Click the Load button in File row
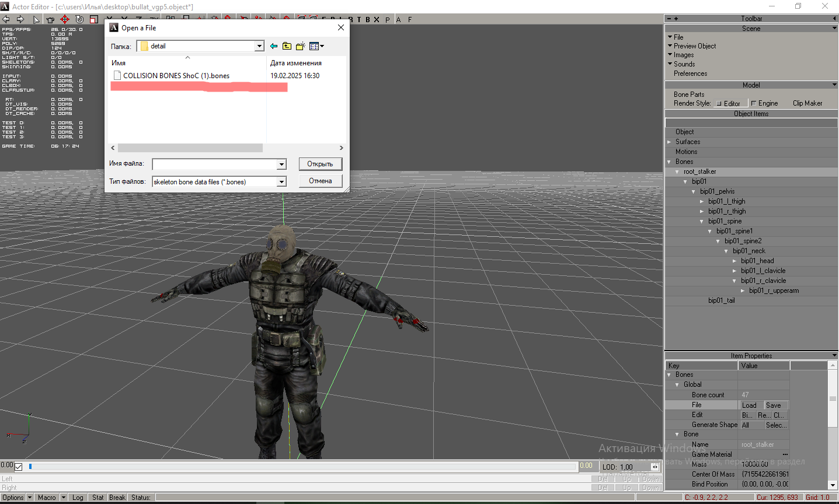 point(751,405)
